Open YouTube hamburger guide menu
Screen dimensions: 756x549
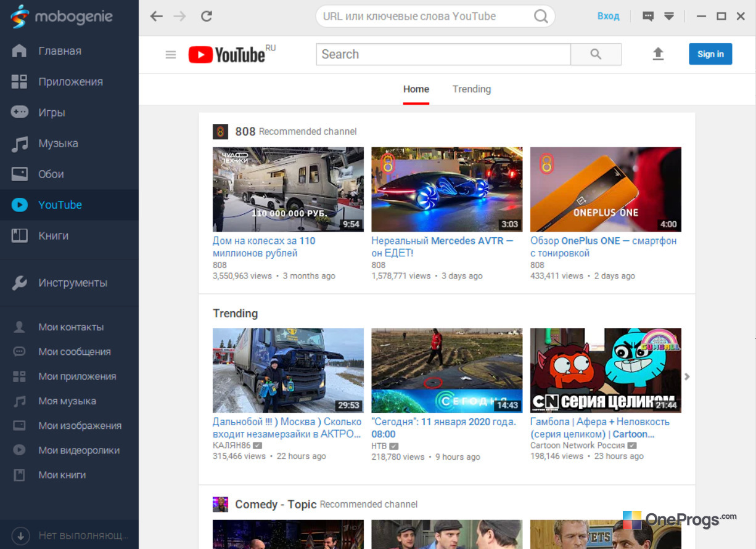171,55
